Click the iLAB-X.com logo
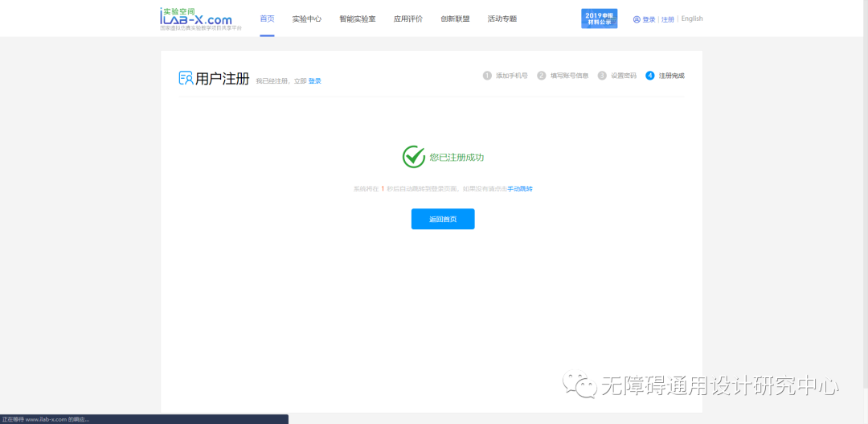Image resolution: width=868 pixels, height=424 pixels. [195, 19]
